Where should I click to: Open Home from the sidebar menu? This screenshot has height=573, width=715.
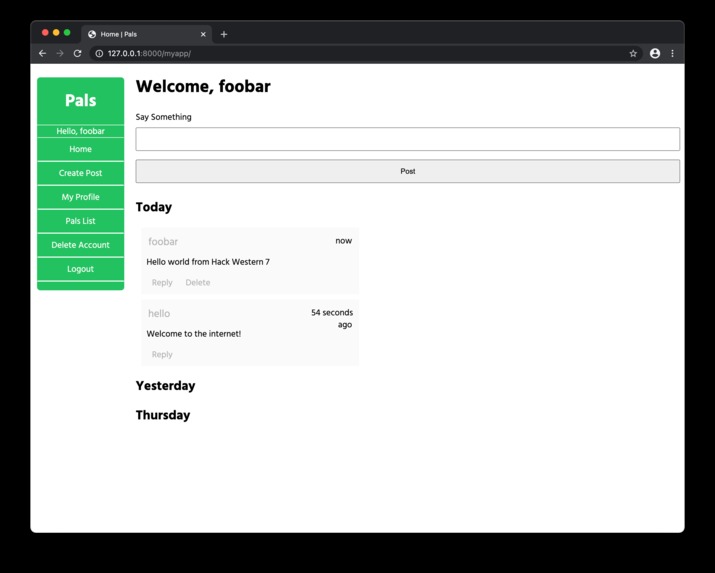point(80,149)
